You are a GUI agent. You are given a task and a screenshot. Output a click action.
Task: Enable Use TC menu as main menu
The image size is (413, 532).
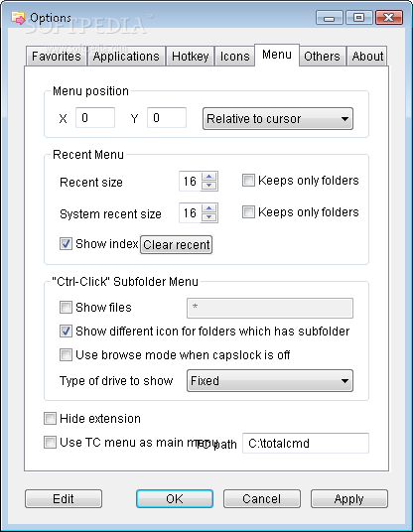click(50, 442)
